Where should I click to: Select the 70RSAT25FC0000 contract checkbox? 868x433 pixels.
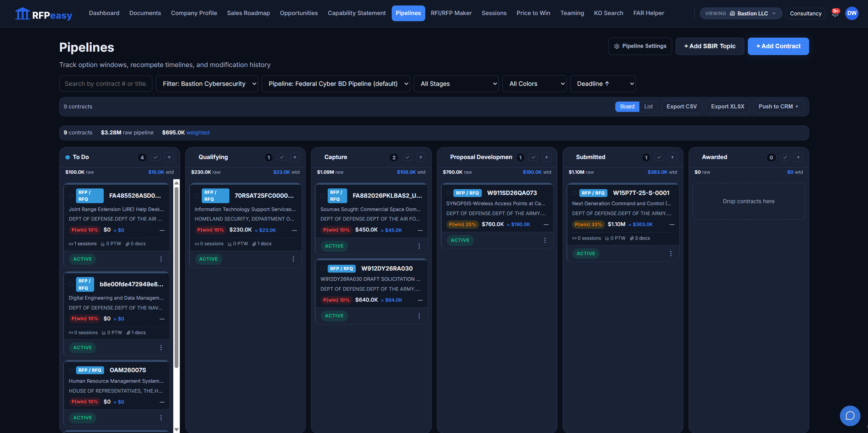click(x=197, y=196)
